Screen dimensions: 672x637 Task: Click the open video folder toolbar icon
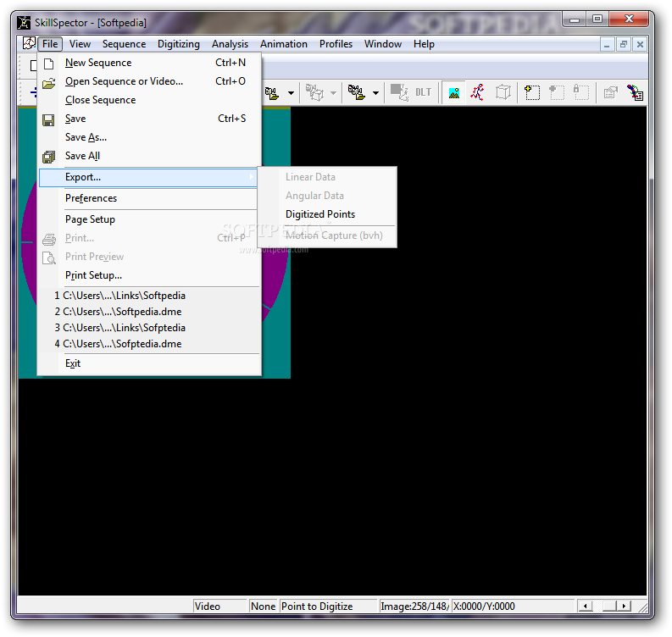point(273,93)
